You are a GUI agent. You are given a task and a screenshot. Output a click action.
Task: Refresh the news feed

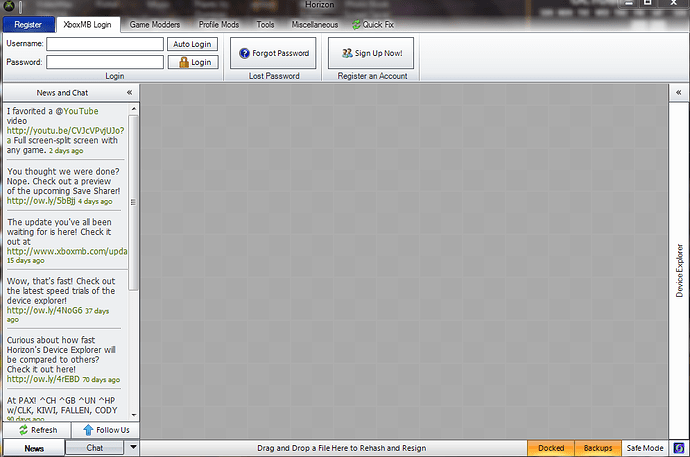click(x=36, y=430)
